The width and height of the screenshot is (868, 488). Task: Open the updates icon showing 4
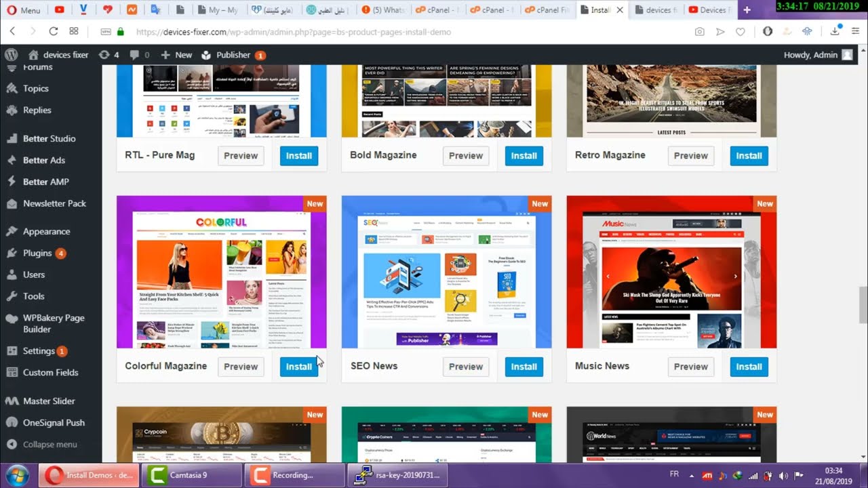coord(108,55)
